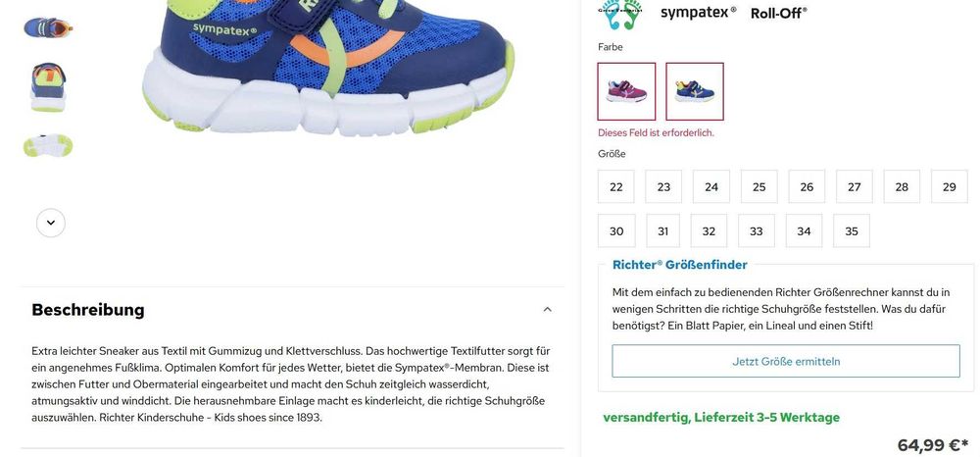980x457 pixels.
Task: View the back-view shoe thumbnail
Action: pyautogui.click(x=48, y=87)
